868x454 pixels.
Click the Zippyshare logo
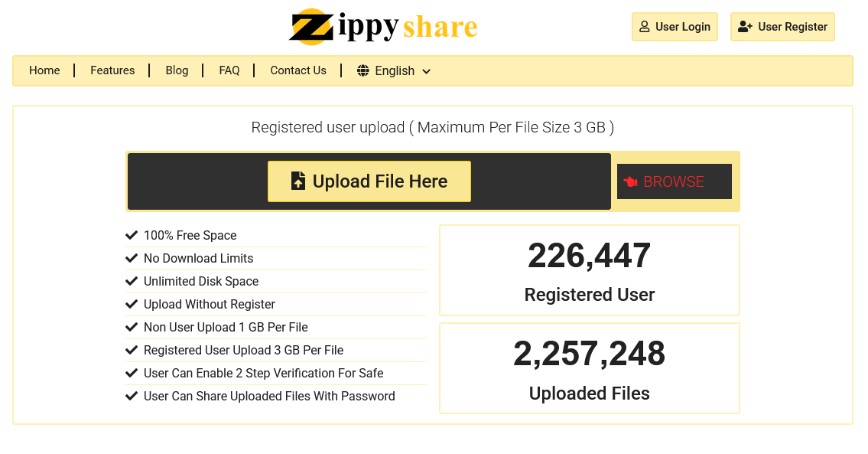(x=383, y=27)
